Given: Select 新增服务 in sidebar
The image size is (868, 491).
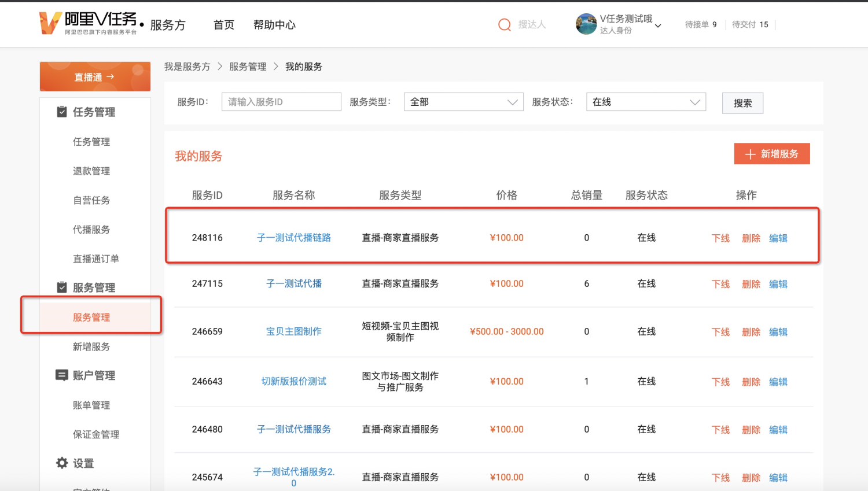Looking at the screenshot, I should tap(91, 346).
